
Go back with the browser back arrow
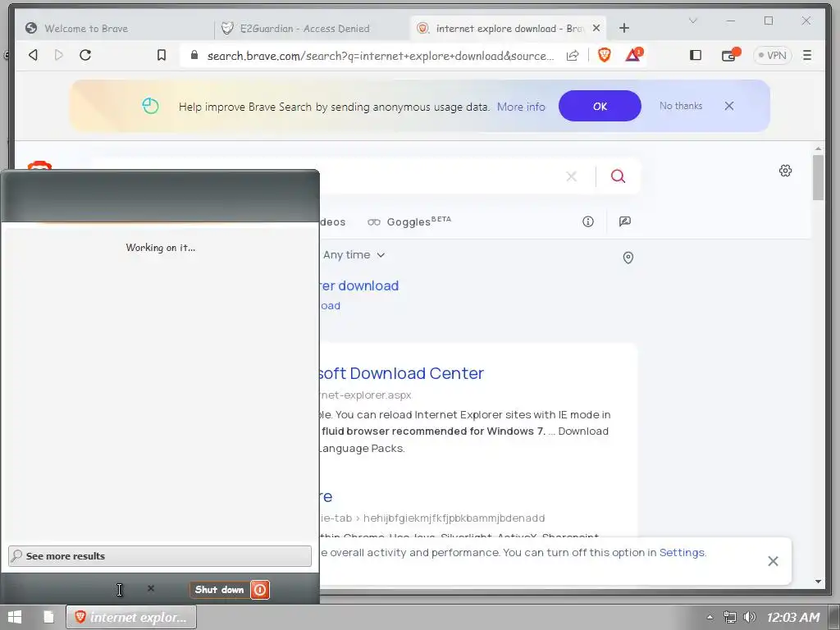point(33,55)
